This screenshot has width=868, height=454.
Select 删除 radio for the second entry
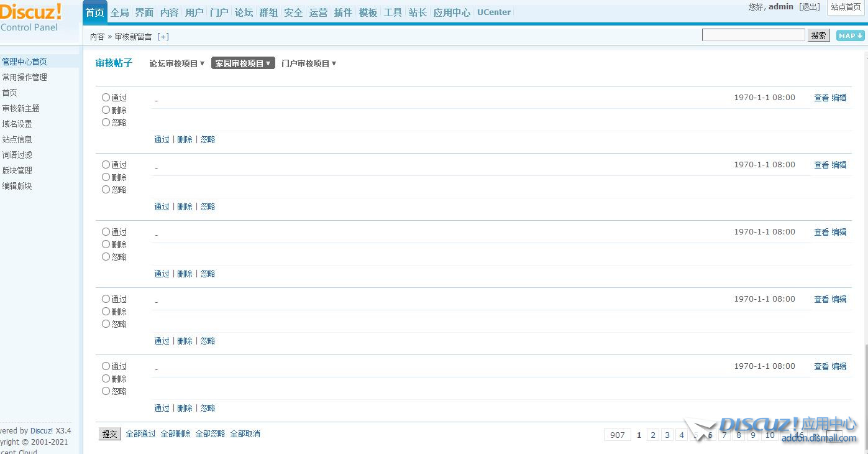click(106, 177)
